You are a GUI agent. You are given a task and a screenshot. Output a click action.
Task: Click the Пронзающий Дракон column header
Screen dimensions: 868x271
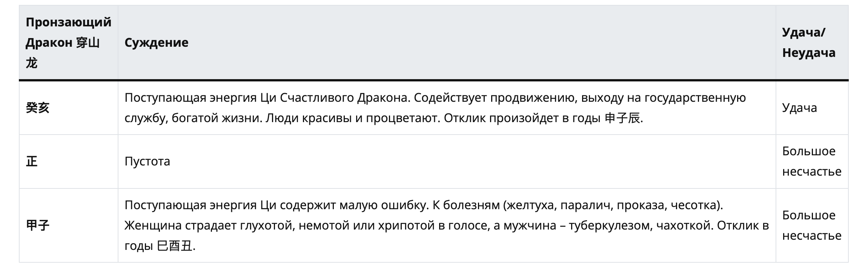tap(68, 43)
